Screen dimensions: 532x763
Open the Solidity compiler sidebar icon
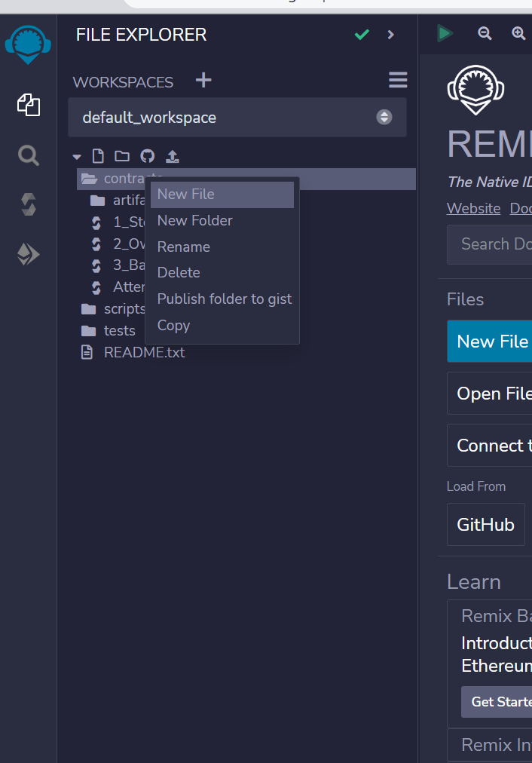(28, 204)
